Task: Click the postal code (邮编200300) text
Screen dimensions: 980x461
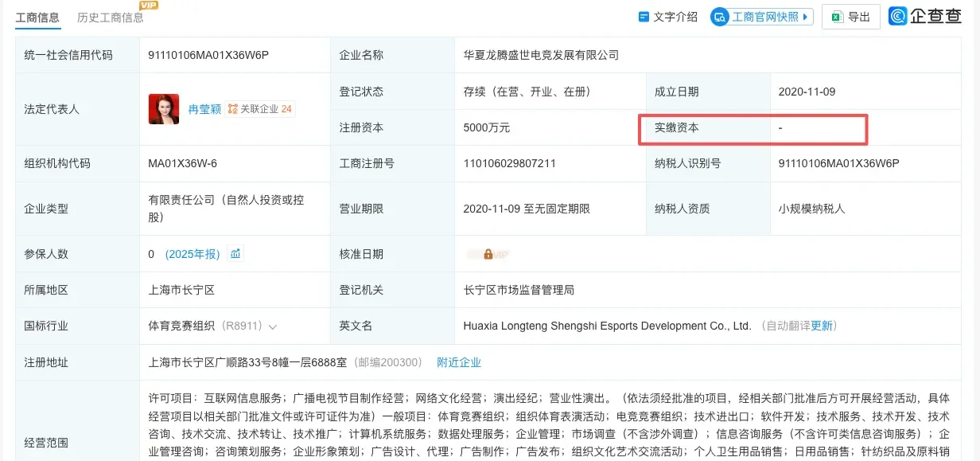Action: tap(387, 362)
